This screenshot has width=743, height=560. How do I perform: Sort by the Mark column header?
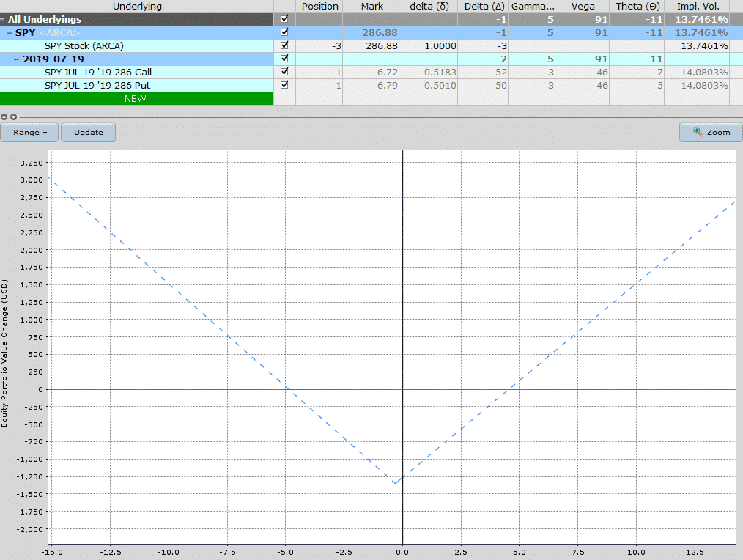tap(371, 6)
